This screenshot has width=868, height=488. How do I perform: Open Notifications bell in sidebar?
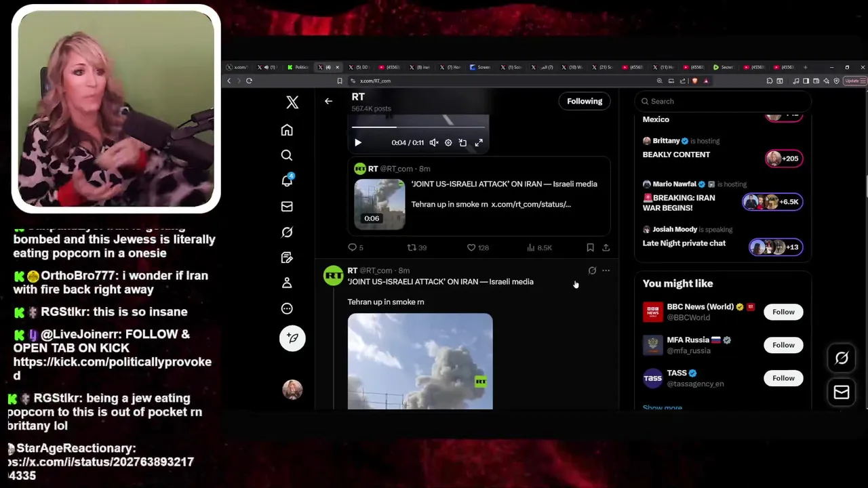[287, 180]
